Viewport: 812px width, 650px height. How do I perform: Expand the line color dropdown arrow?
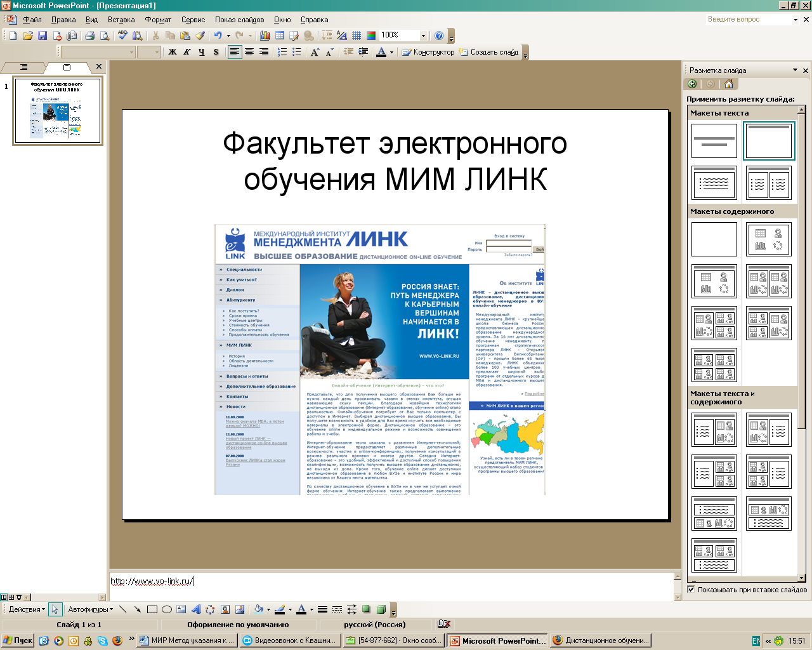click(x=290, y=609)
